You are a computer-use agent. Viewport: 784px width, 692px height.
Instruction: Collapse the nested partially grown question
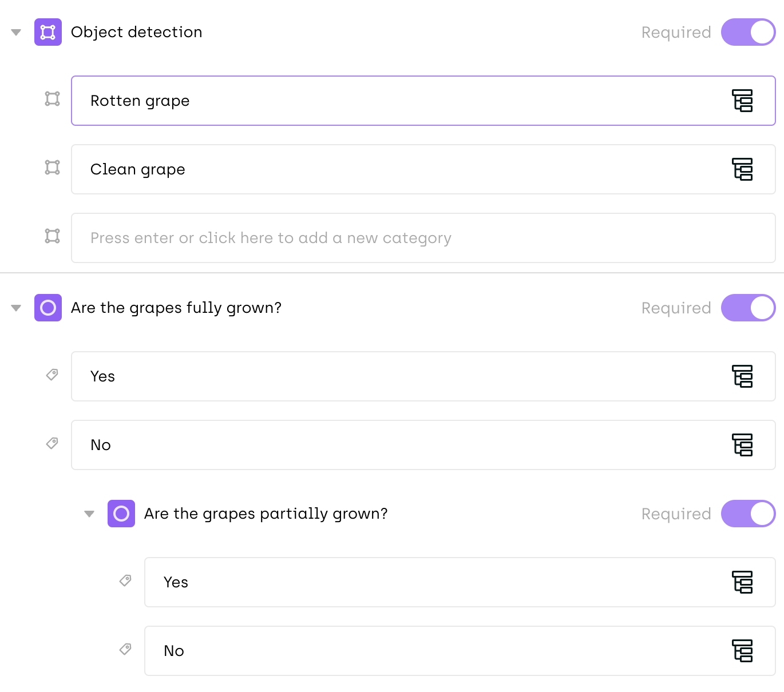[x=89, y=514]
